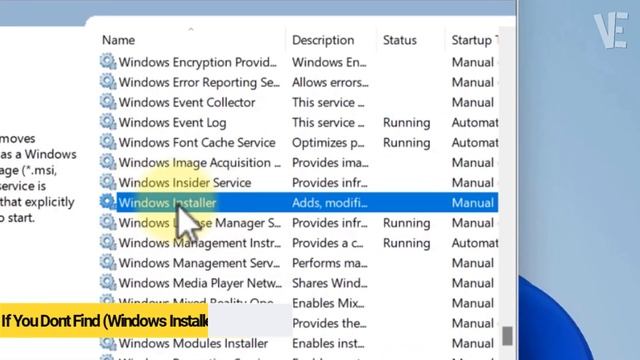Click the gear icon of Windows Font Cache Service

[x=108, y=142]
